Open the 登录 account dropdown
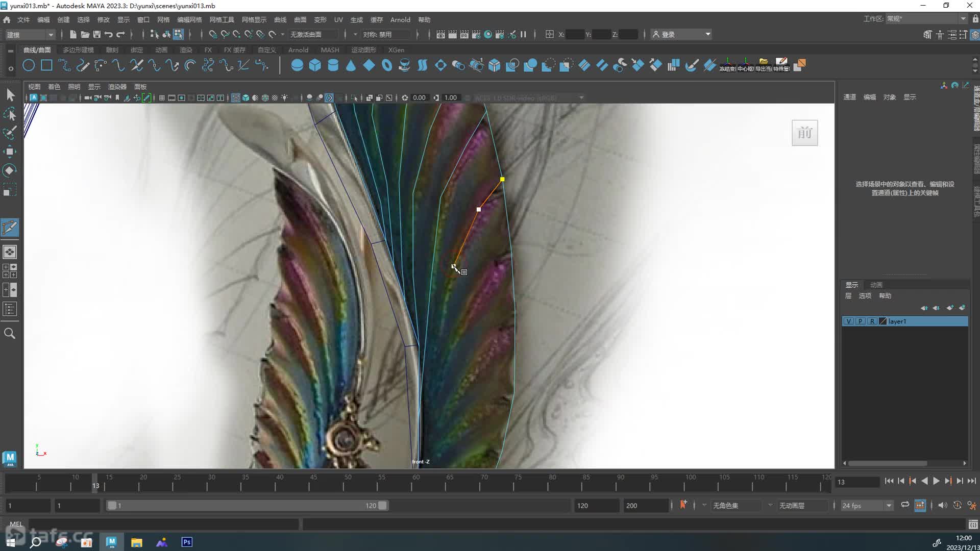This screenshot has height=551, width=980. 681,34
